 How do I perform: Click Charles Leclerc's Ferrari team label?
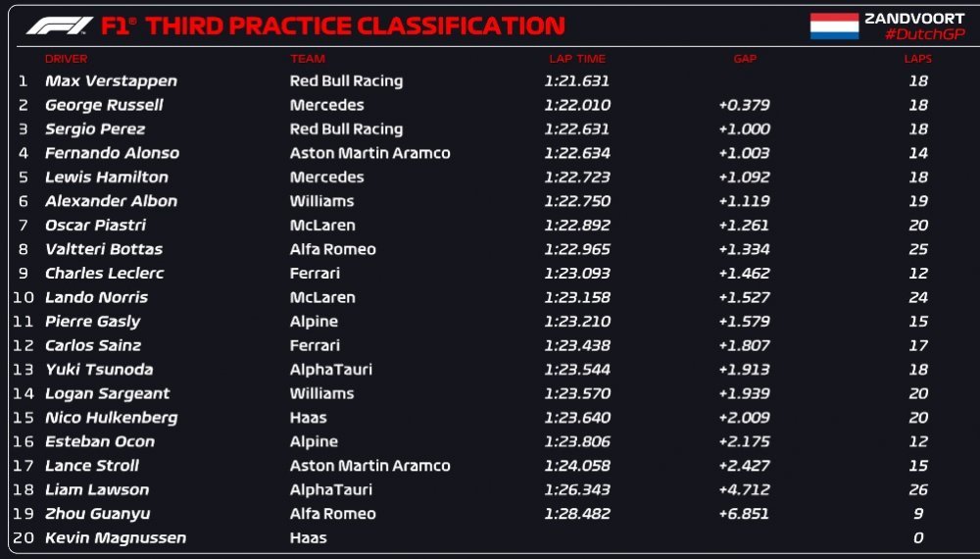point(315,274)
